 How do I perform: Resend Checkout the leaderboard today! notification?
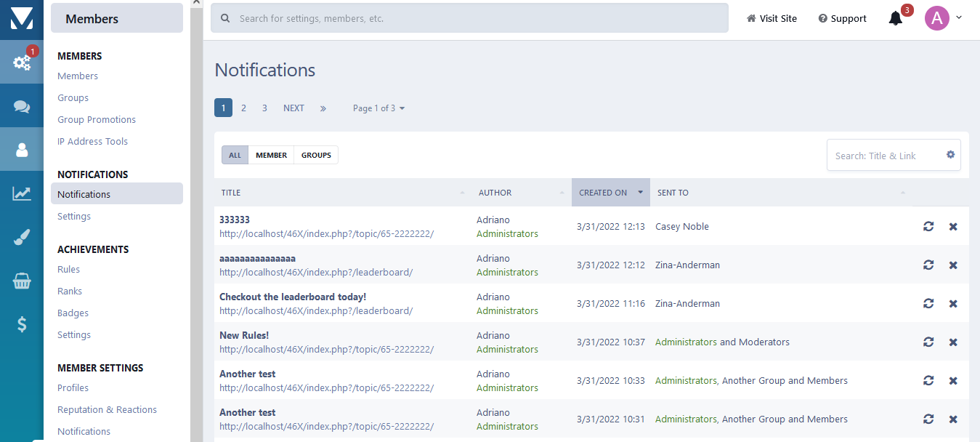pos(928,304)
